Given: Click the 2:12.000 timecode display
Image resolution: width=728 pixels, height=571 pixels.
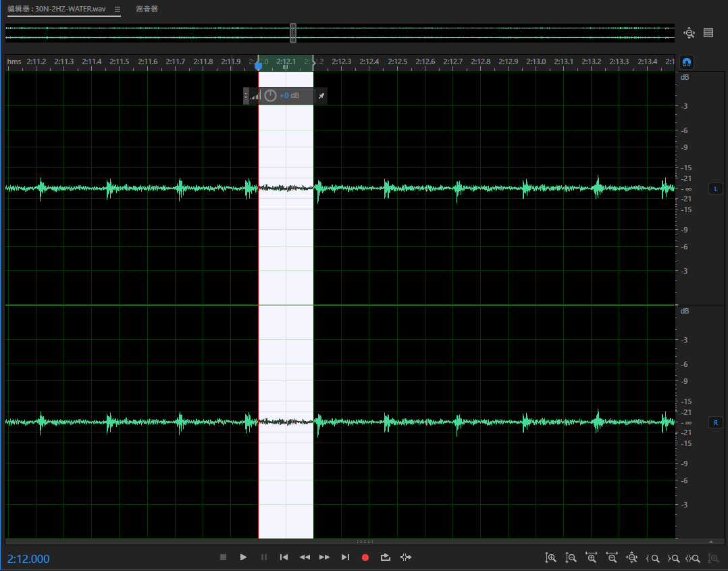Looking at the screenshot, I should (x=28, y=559).
